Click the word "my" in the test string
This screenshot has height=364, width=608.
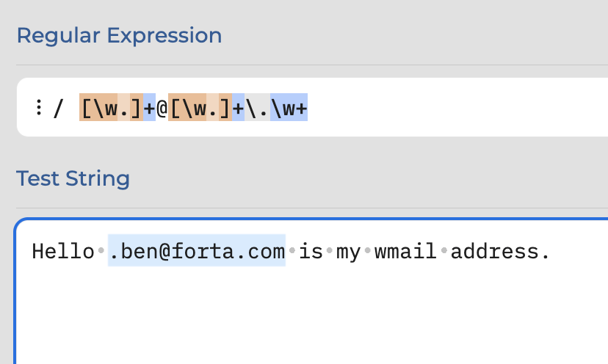click(x=348, y=252)
